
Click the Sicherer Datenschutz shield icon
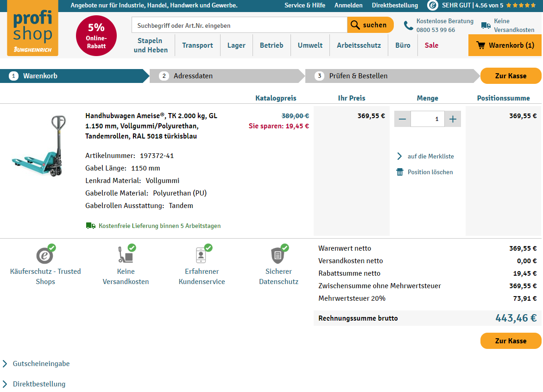279,254
